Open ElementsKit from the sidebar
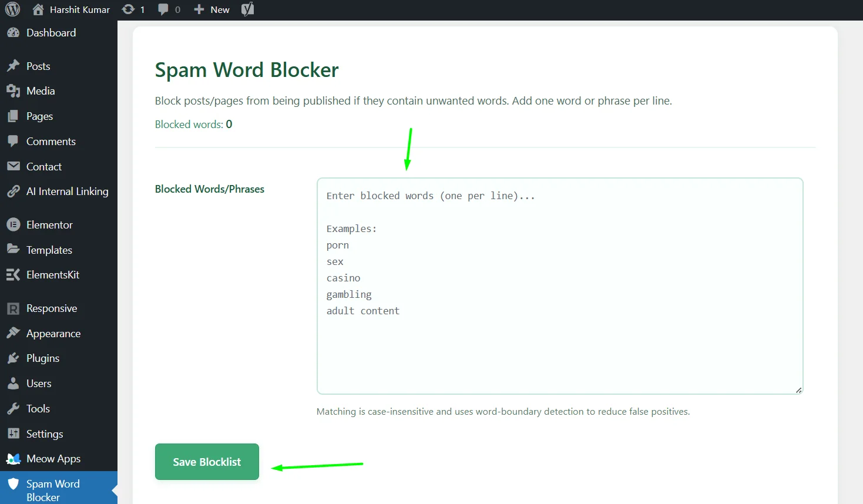This screenshot has height=504, width=863. tap(13, 274)
